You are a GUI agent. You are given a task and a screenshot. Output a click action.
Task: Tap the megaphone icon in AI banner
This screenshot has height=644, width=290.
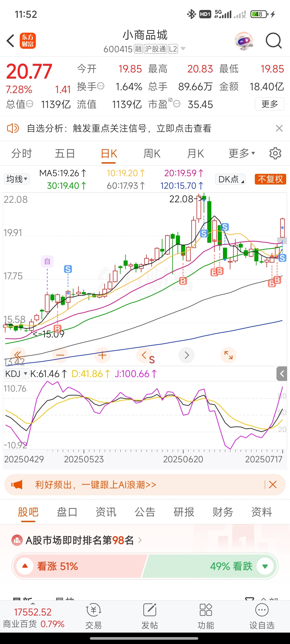(x=17, y=484)
